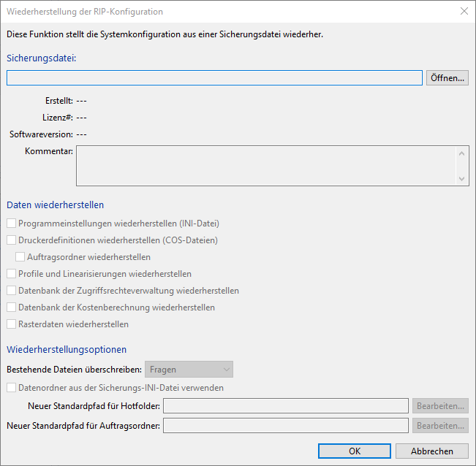Toggle Datenbank der Kostenberechnung wiederherstellen
The height and width of the screenshot is (466, 476).
point(12,308)
